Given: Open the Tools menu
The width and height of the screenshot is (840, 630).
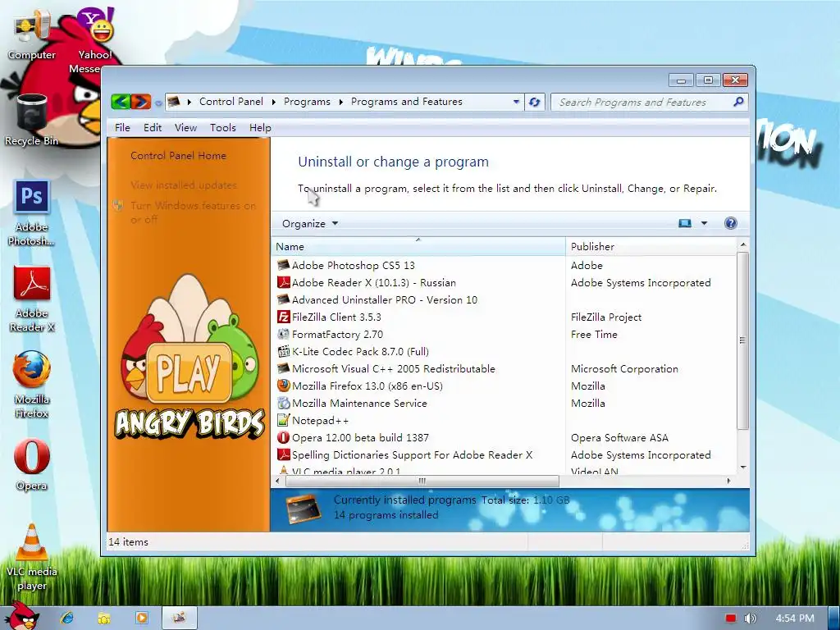Looking at the screenshot, I should pyautogui.click(x=223, y=127).
